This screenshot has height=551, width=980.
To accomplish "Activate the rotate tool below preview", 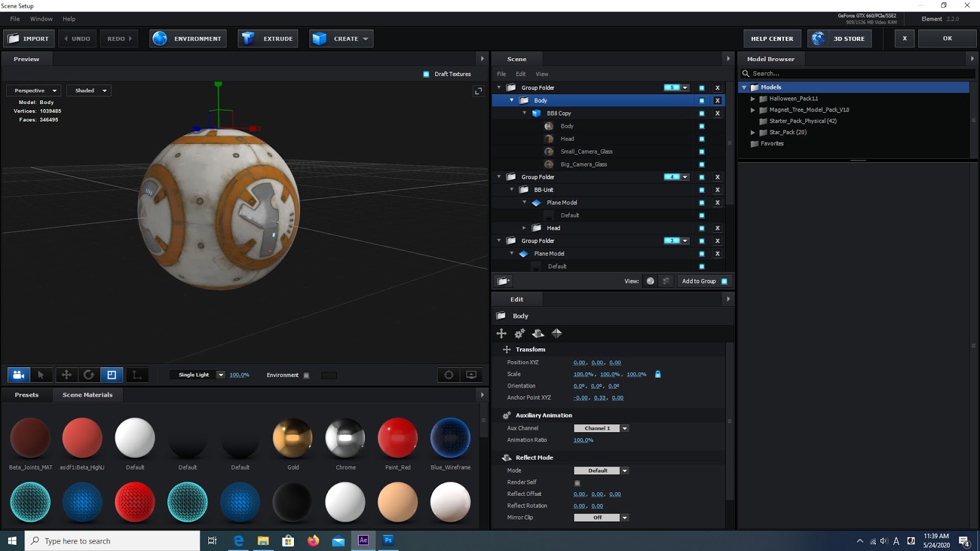I will click(89, 375).
